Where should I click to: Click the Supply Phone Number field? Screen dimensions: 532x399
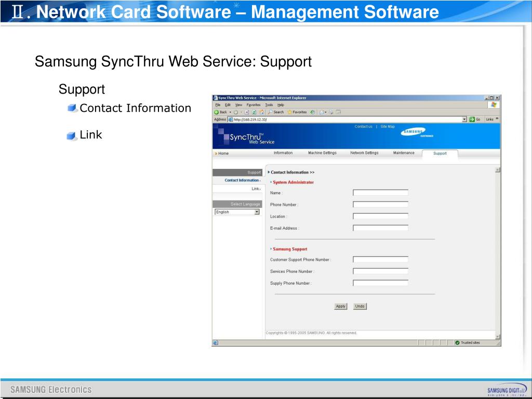pos(380,283)
